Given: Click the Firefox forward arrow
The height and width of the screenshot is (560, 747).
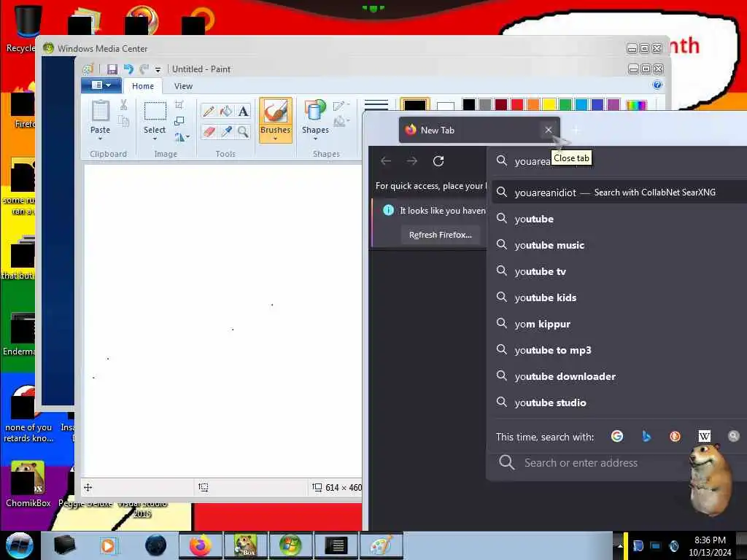Looking at the screenshot, I should 412,161.
